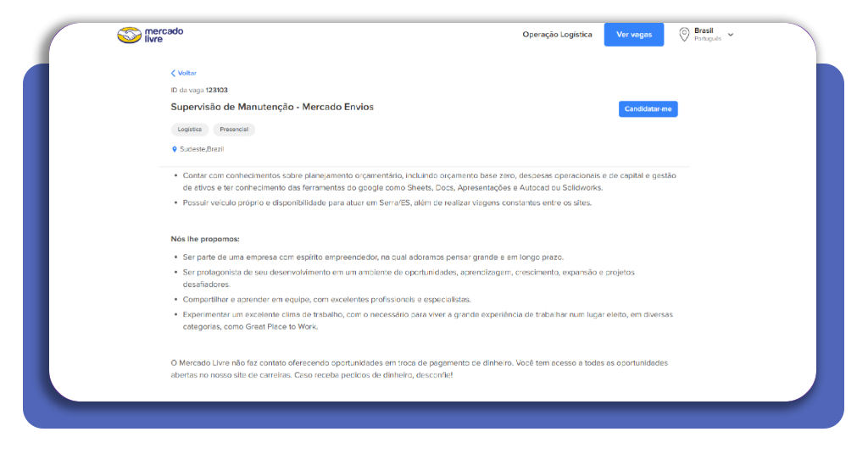This screenshot has width=868, height=454.
Task: Click the Sudeste, Brazil location text
Action: coord(202,149)
